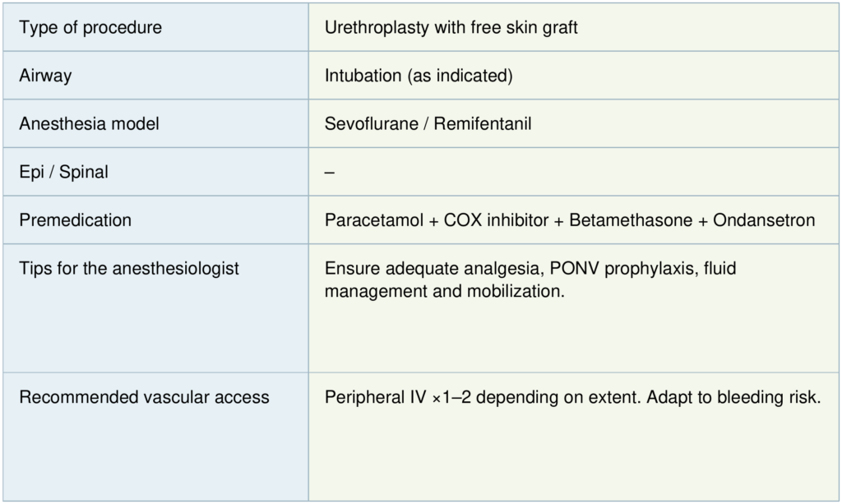Click the word "Paracetamol"
842x504 pixels.
pyautogui.click(x=373, y=220)
